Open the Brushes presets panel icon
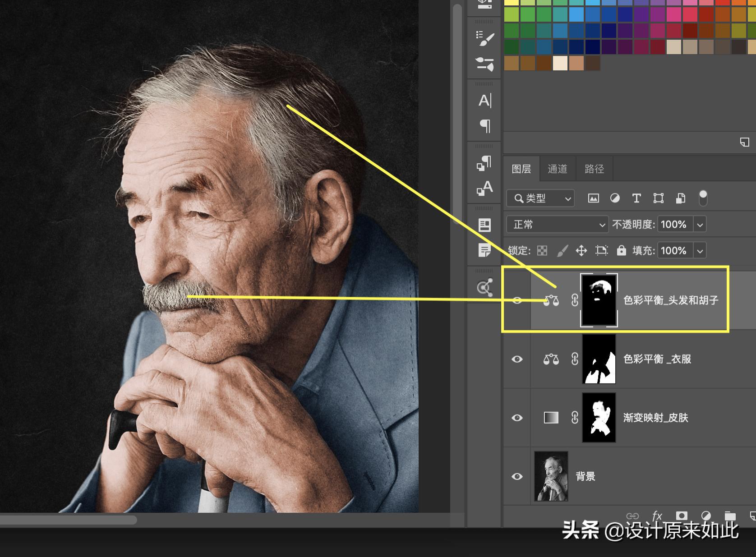 [485, 39]
